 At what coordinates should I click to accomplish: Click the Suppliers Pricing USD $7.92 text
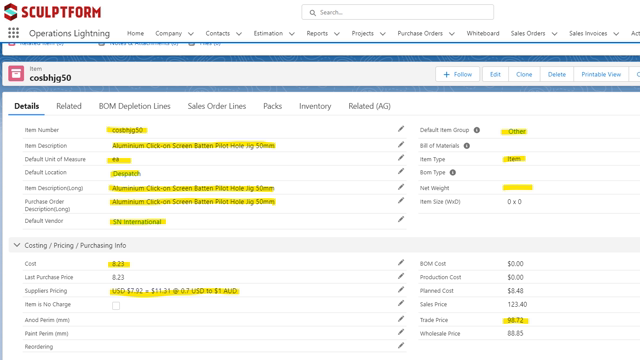point(174,291)
